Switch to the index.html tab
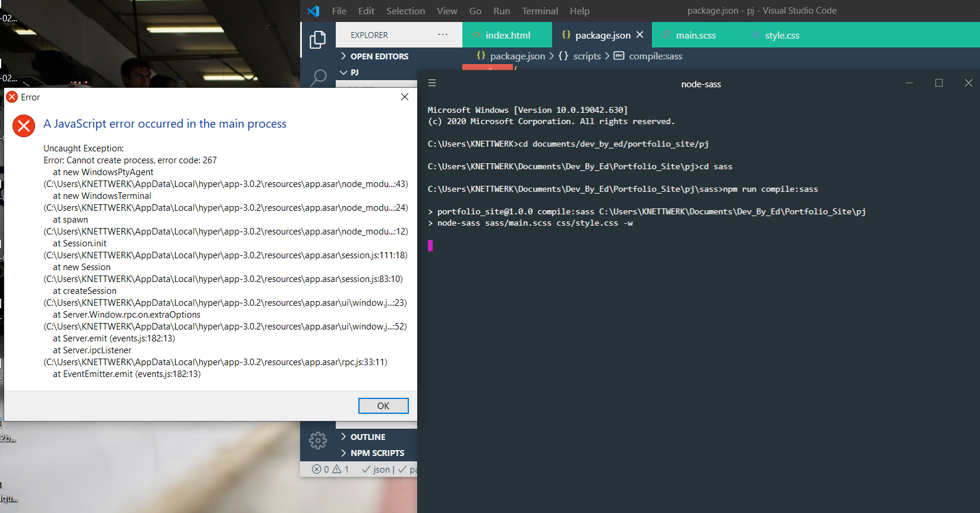The height and width of the screenshot is (513, 980). pos(507,35)
